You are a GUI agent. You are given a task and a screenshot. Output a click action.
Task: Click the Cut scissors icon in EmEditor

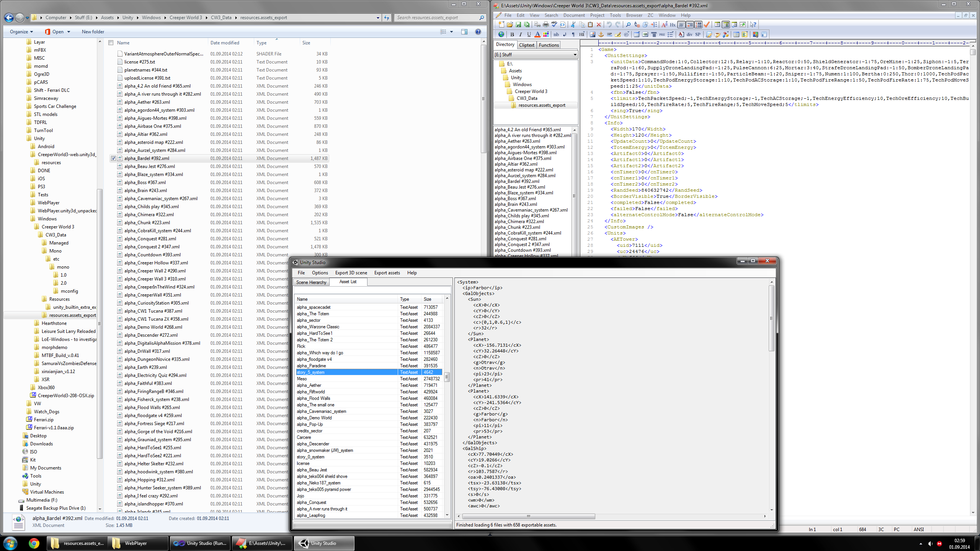[x=573, y=24]
